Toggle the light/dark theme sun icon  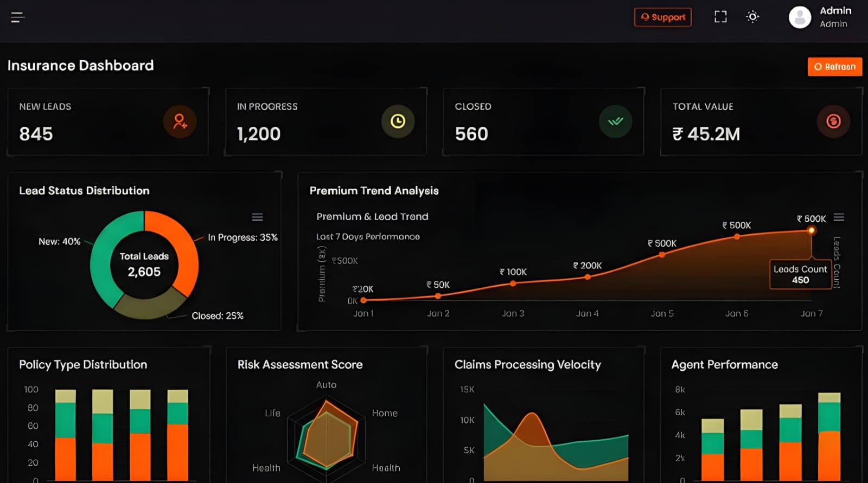click(x=752, y=17)
